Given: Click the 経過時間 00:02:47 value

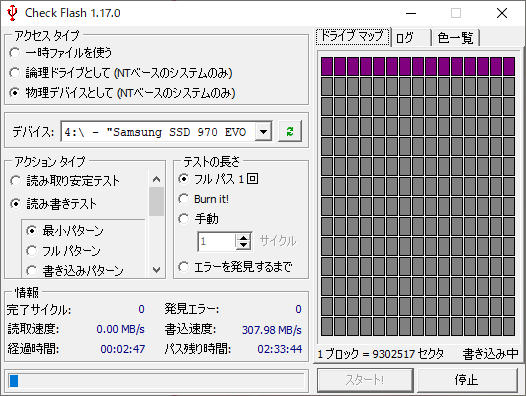Looking at the screenshot, I should 122,349.
